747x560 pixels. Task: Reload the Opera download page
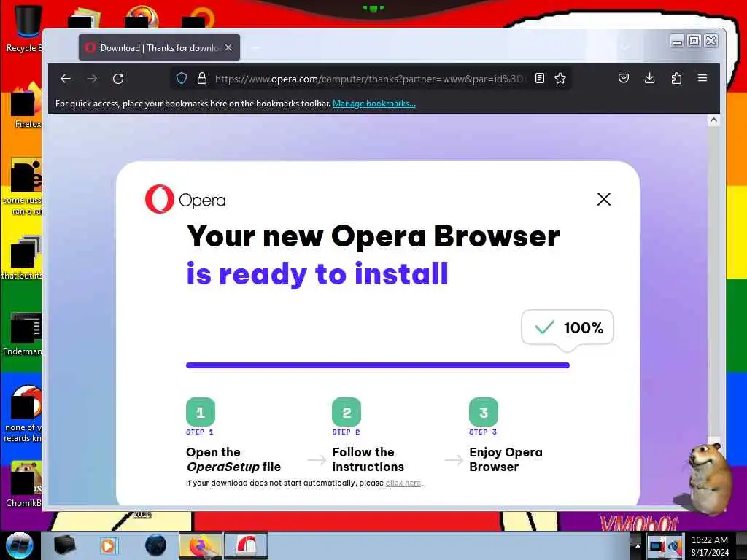click(x=118, y=79)
